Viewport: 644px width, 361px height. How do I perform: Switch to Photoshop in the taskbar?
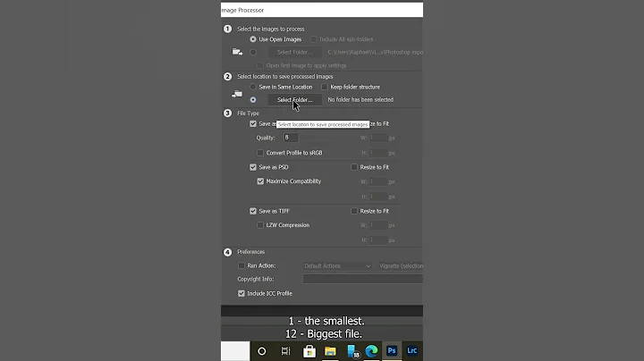click(x=392, y=351)
